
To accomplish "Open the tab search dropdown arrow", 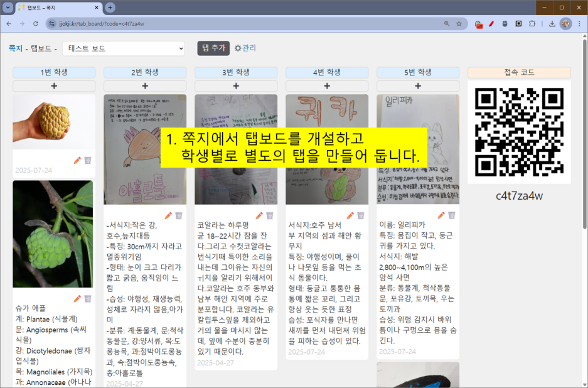I will point(8,8).
